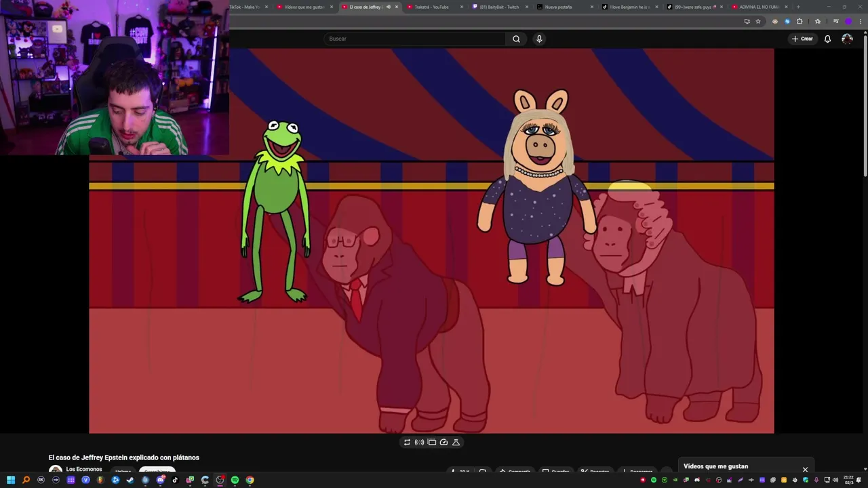Open the Spotify icon in system tray
The width and height of the screenshot is (868, 488).
654,480
